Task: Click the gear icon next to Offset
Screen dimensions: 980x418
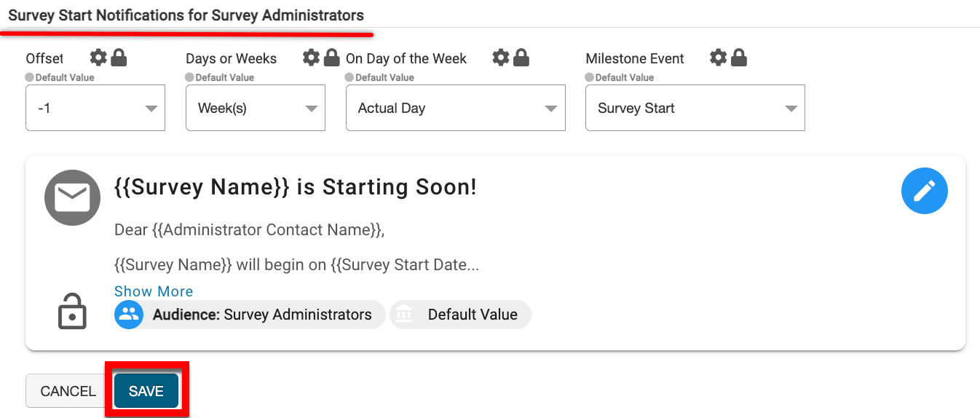Action: [98, 58]
